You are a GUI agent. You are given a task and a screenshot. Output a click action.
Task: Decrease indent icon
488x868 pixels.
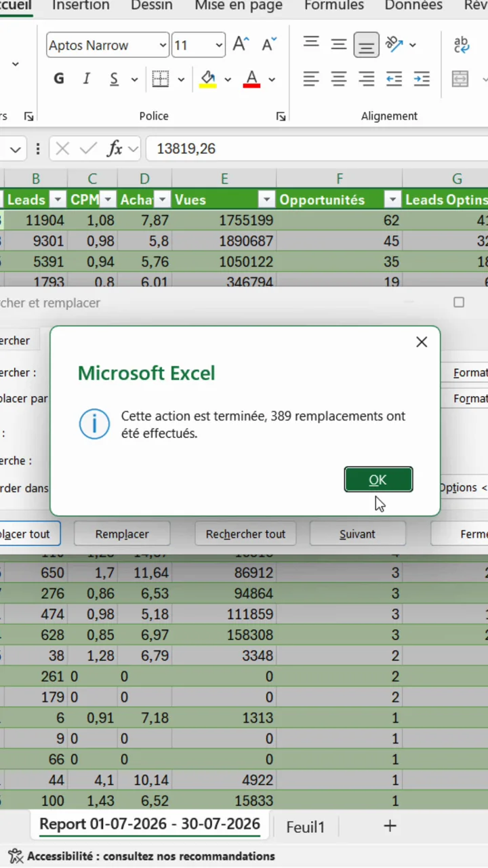click(x=394, y=79)
